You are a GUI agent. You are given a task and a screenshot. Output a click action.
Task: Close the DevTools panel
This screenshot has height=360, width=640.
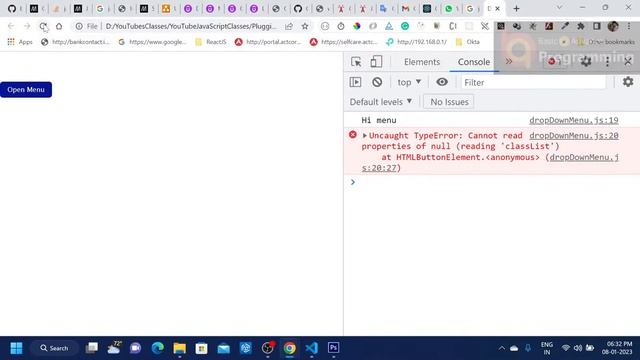628,62
